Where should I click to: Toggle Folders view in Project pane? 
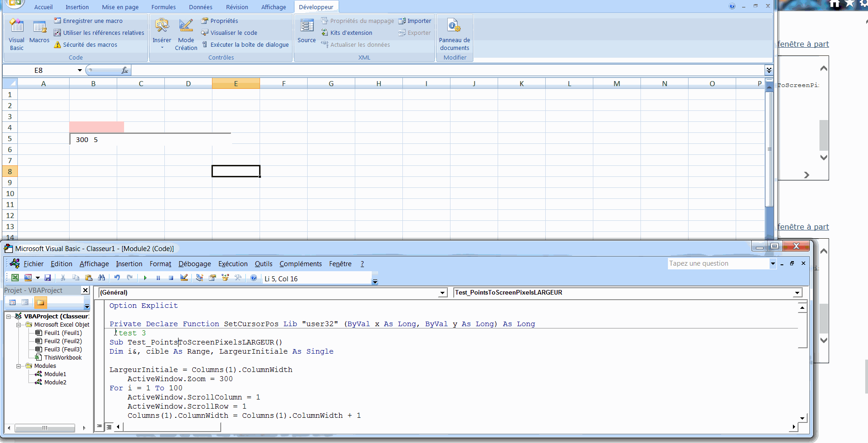40,302
